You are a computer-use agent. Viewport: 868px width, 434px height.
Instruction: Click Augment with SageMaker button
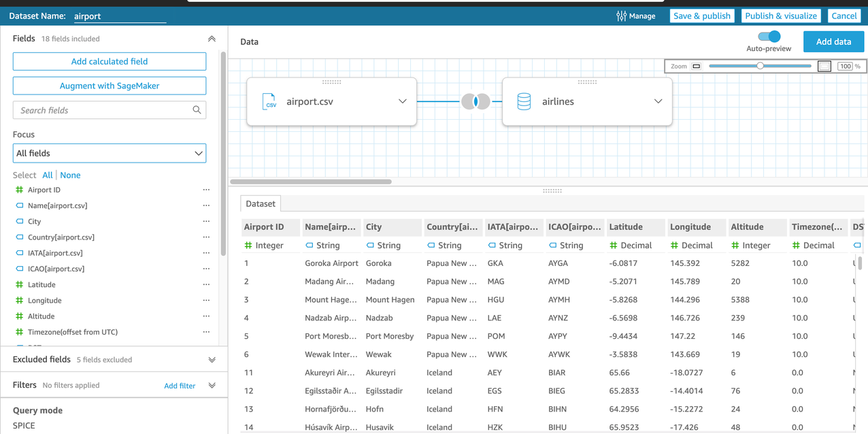[x=110, y=86]
